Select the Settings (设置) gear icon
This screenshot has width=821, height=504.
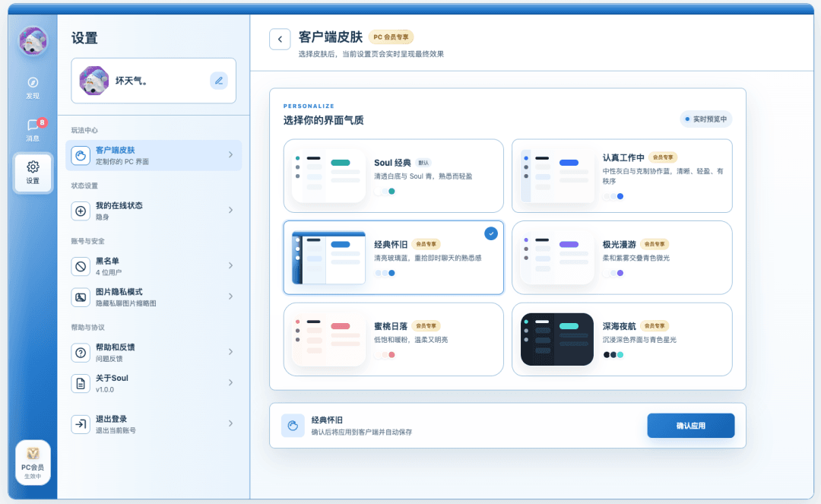click(x=33, y=173)
